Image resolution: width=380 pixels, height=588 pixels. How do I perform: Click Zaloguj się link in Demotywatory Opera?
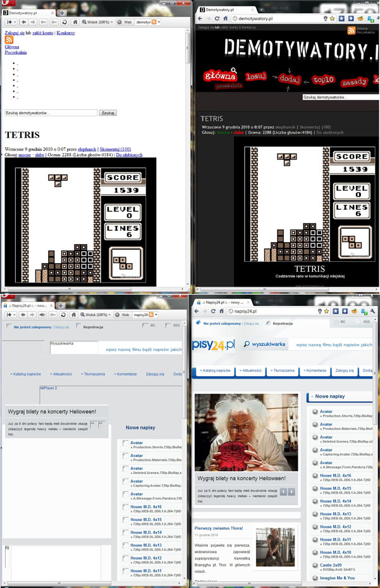(15, 33)
